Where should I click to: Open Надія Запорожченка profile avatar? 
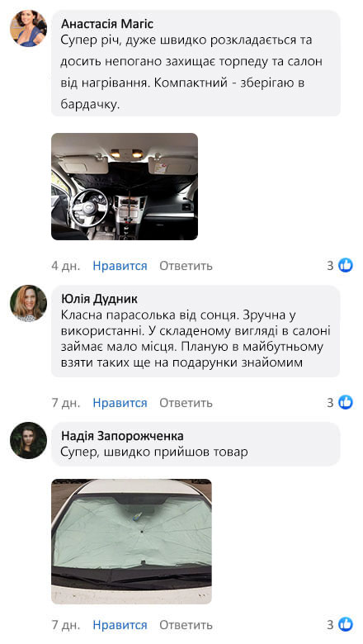point(28,440)
